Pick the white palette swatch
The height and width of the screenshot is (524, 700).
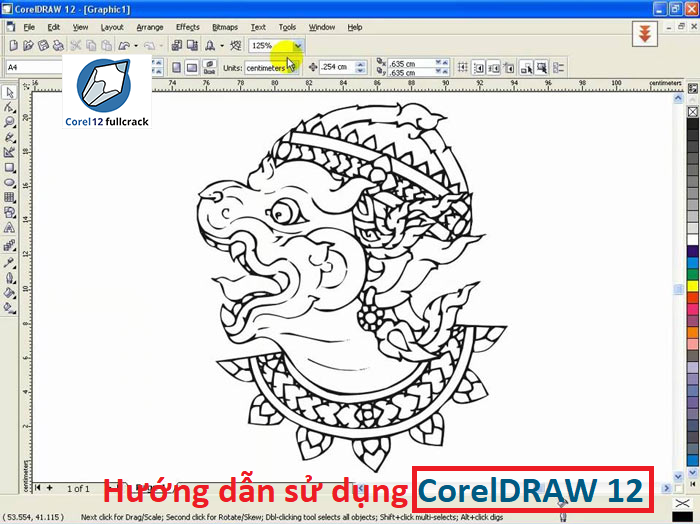click(692, 239)
